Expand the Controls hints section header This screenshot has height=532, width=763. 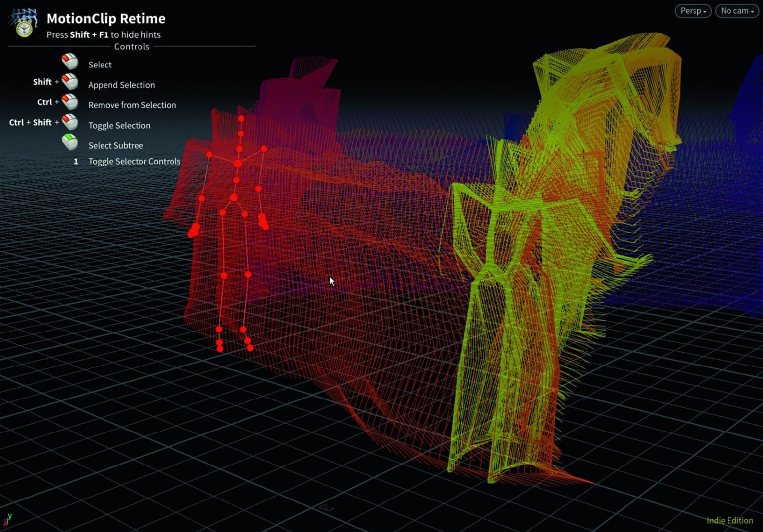(x=132, y=46)
